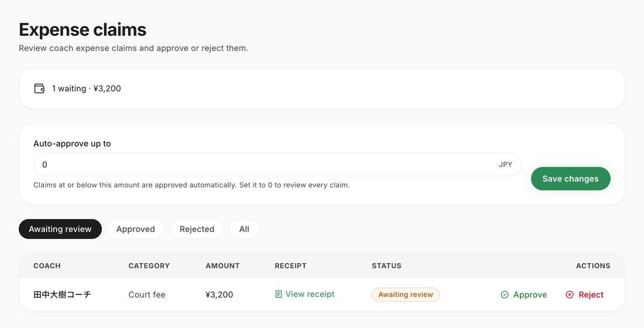Reject the ¥3,200 claim

(x=585, y=295)
